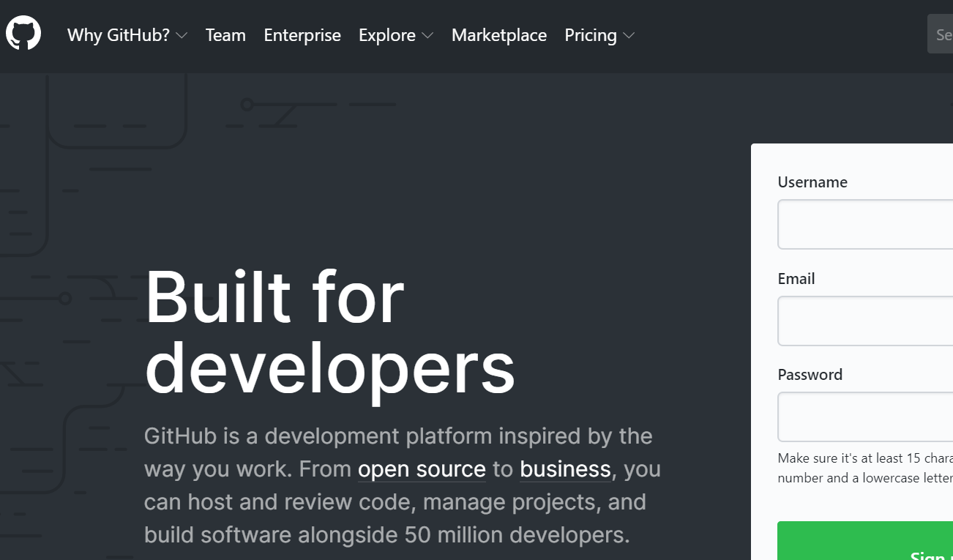Focus the search box in header
Image resolution: width=953 pixels, height=560 pixels.
coord(940,34)
